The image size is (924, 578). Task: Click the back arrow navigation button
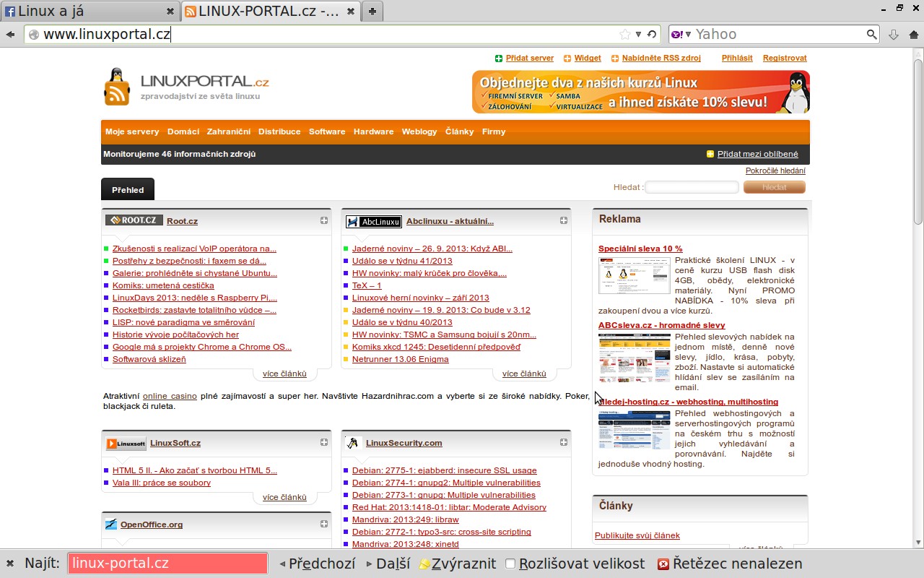pyautogui.click(x=10, y=34)
